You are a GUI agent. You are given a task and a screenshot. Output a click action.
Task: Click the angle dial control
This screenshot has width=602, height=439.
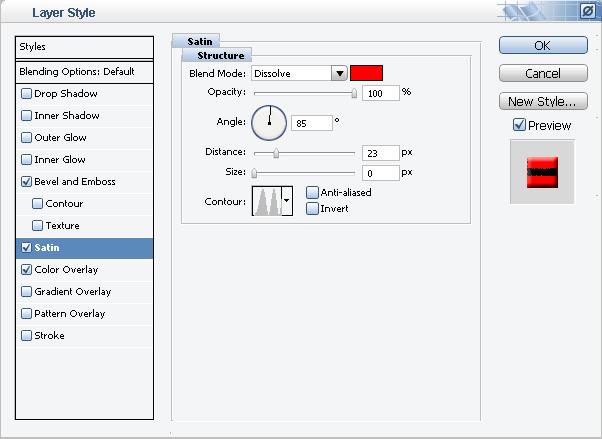(x=269, y=123)
